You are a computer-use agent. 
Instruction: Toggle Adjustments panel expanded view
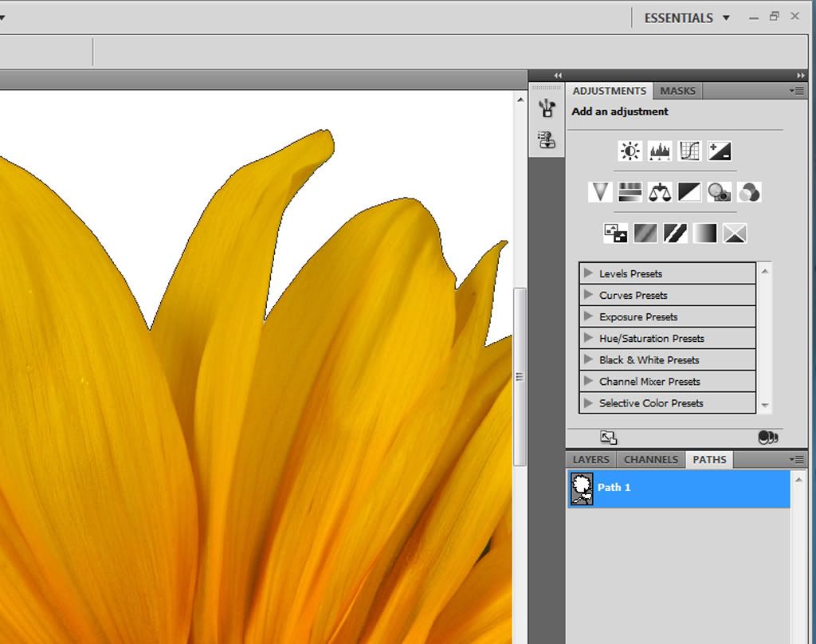click(x=608, y=438)
